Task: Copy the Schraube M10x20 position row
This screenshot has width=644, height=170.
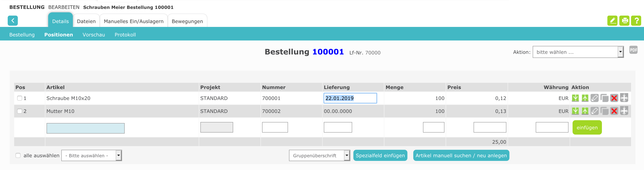Action: [604, 98]
